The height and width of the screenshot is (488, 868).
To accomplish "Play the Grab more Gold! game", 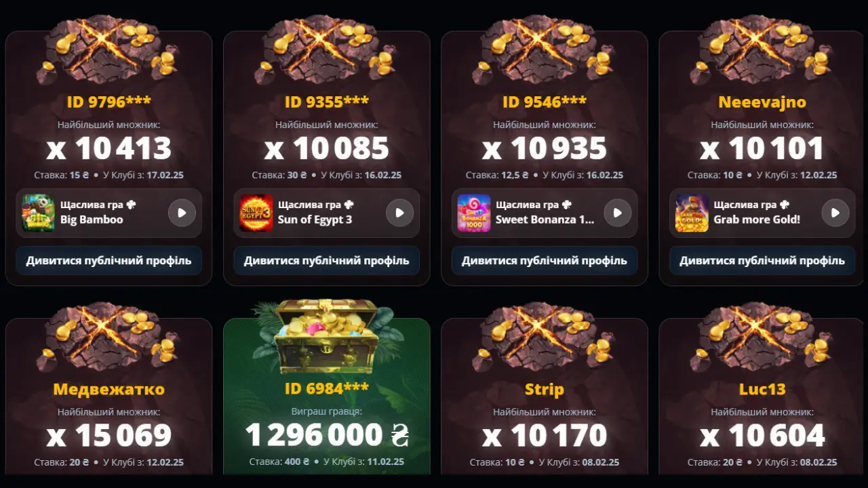I will coord(835,213).
